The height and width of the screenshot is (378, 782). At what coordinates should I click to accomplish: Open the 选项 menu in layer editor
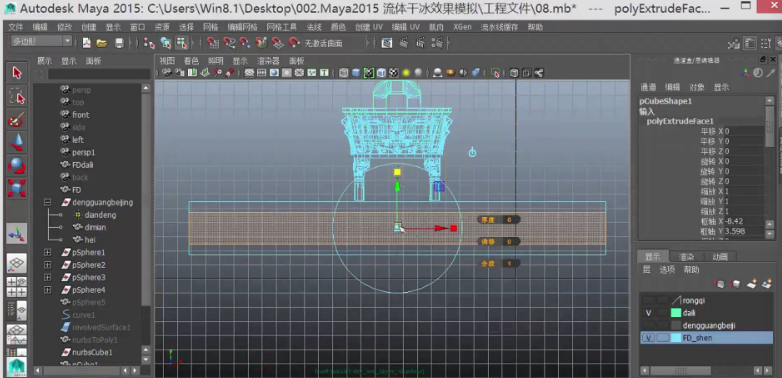tap(667, 270)
